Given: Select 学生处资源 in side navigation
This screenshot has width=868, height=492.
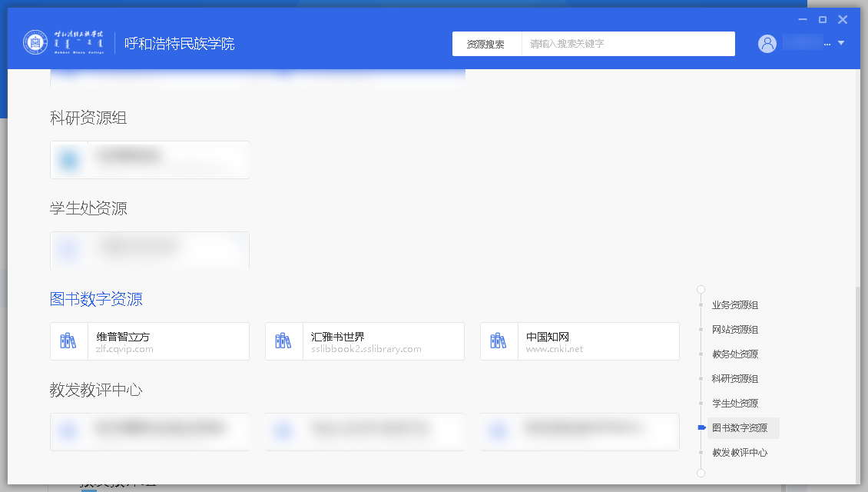Looking at the screenshot, I should click(735, 404).
